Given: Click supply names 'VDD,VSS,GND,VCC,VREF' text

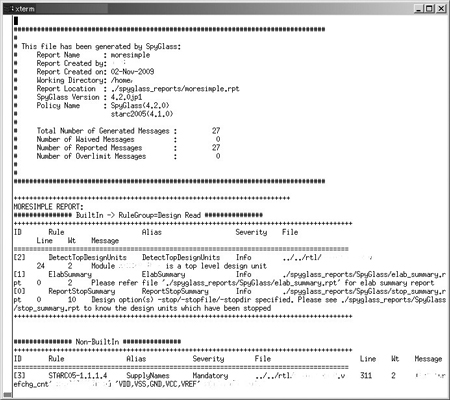Looking at the screenshot, I should click(x=157, y=384).
